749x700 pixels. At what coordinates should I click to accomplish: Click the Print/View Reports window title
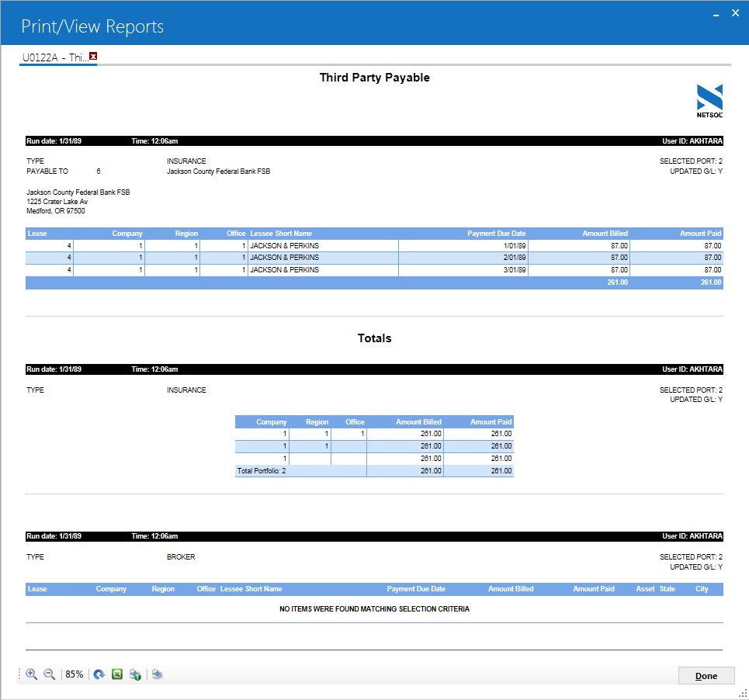[92, 26]
